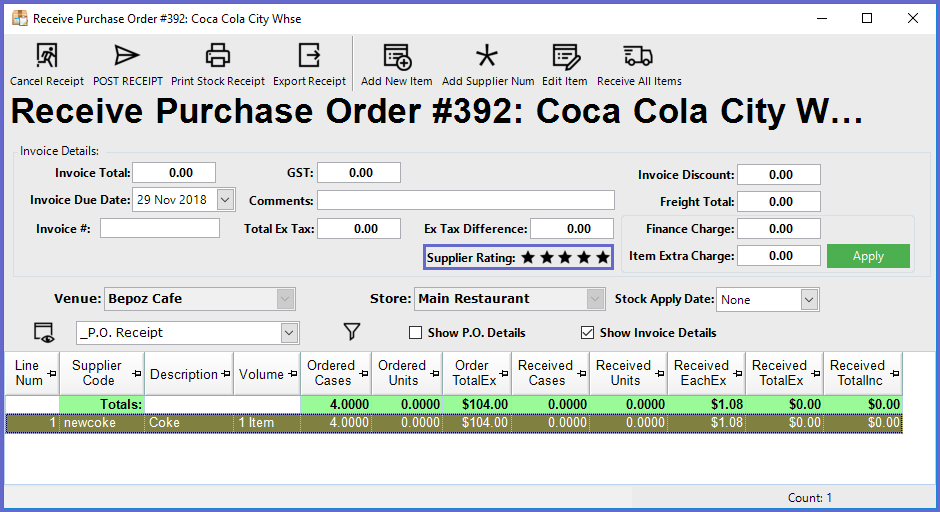Enable the Show P.O. Details checkbox
This screenshot has width=940, height=512.
pos(416,333)
